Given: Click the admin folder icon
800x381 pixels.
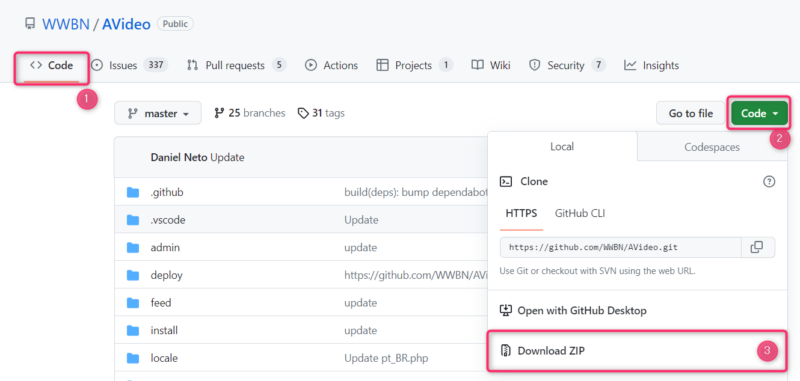Looking at the screenshot, I should pos(133,247).
